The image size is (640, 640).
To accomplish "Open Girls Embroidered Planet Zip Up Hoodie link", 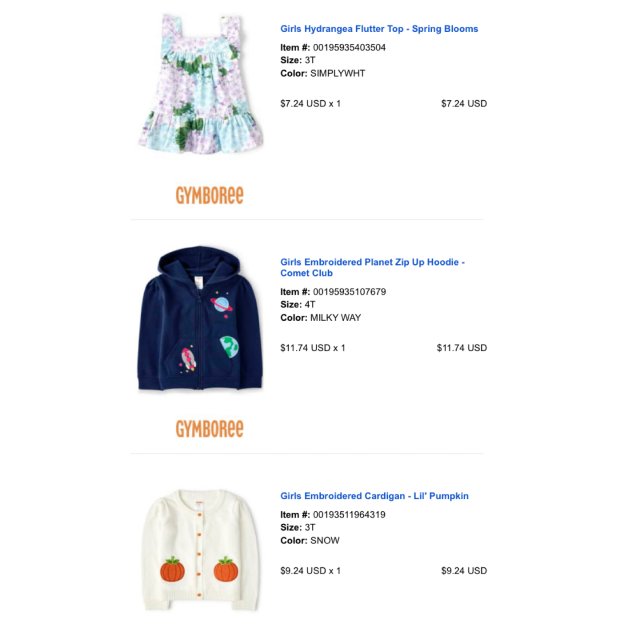I will (372, 267).
